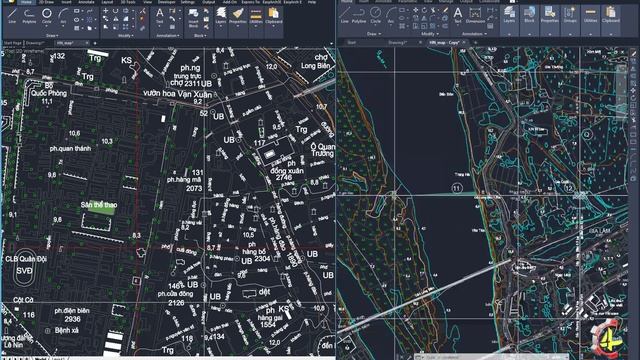The image size is (640, 360).
Task: Click the Dimension tool in right window
Action: (475, 15)
